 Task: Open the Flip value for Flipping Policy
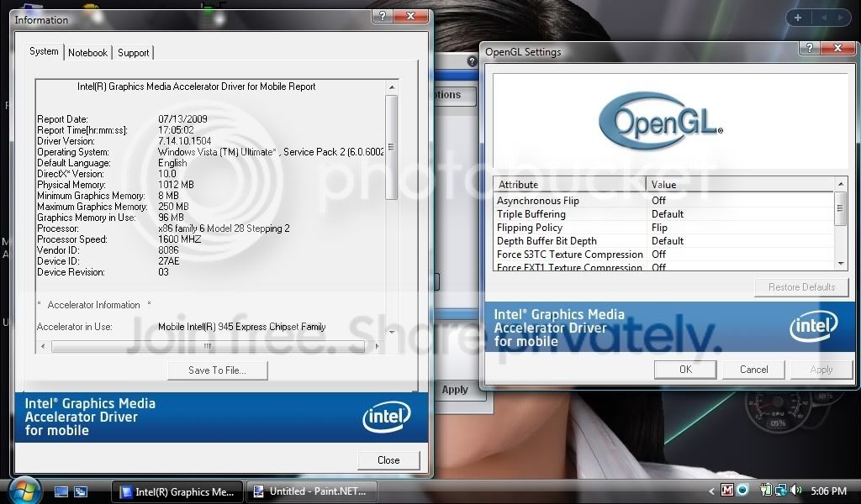(x=659, y=228)
